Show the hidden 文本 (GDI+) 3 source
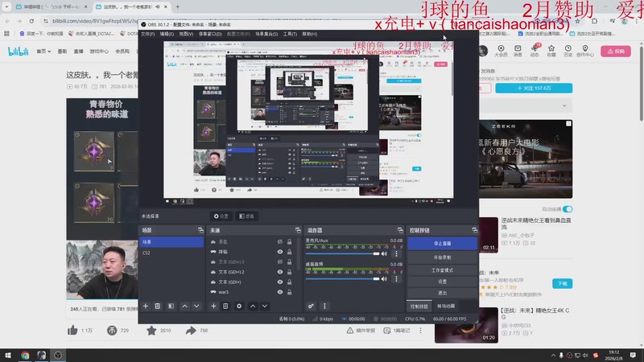644x362 pixels. tap(280, 262)
